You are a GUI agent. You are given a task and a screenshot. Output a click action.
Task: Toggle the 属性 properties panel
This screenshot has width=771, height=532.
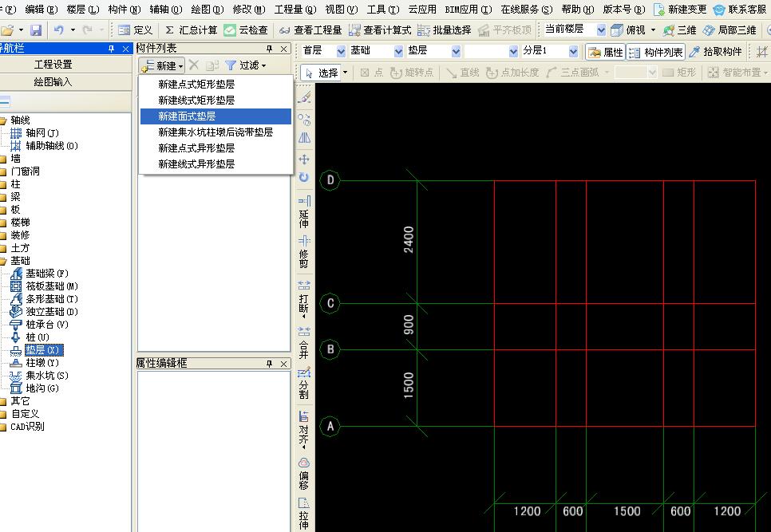(x=606, y=52)
